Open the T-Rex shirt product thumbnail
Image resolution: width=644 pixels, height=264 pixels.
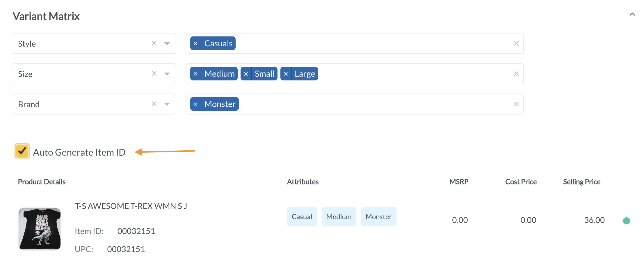pyautogui.click(x=40, y=228)
